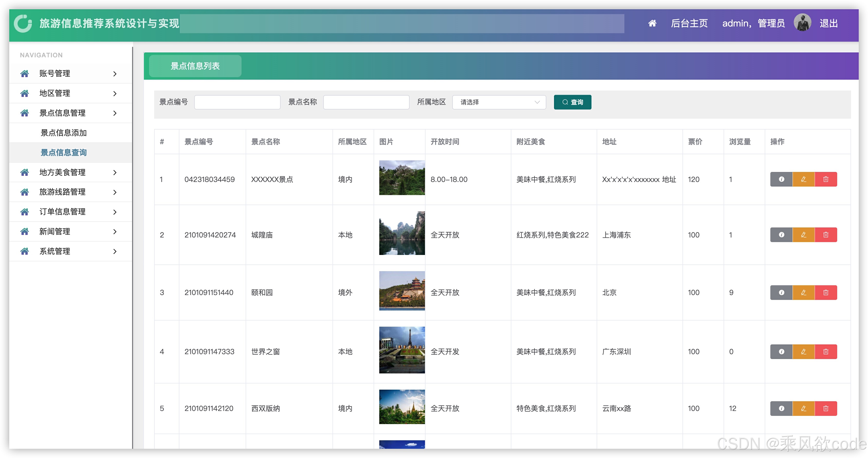Open the 颐和园 thumbnail image
This screenshot has height=458, width=868.
[402, 290]
